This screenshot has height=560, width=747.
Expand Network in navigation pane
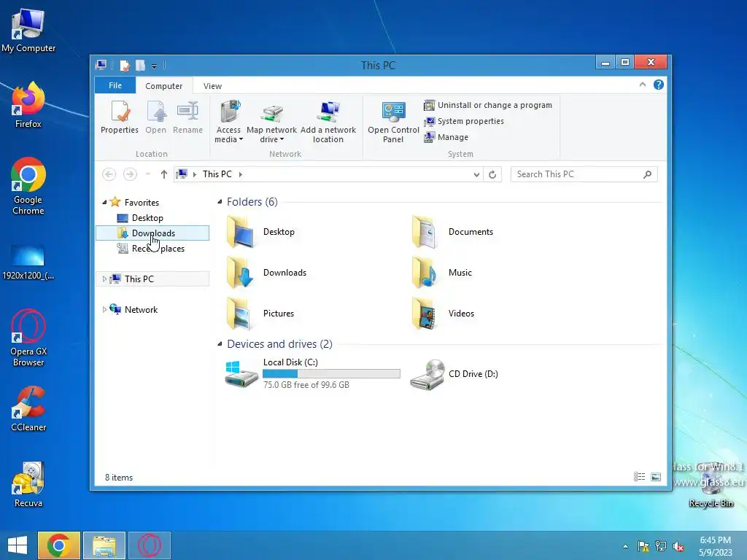click(x=104, y=309)
